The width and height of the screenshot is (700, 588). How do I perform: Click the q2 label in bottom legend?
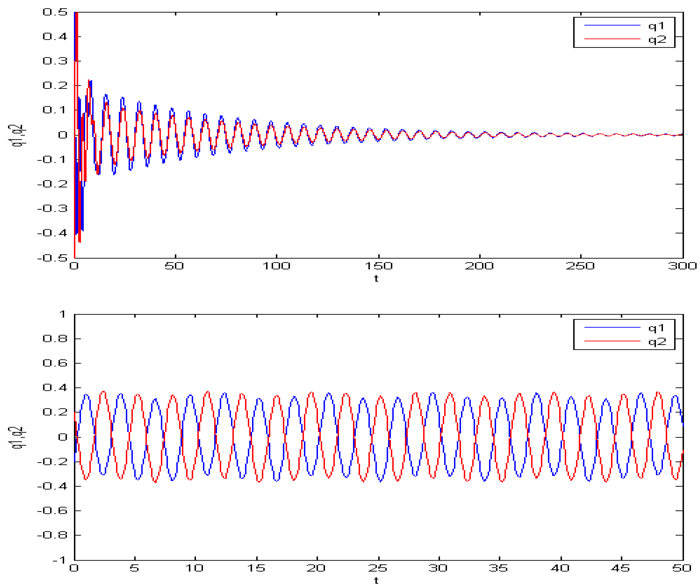click(657, 342)
